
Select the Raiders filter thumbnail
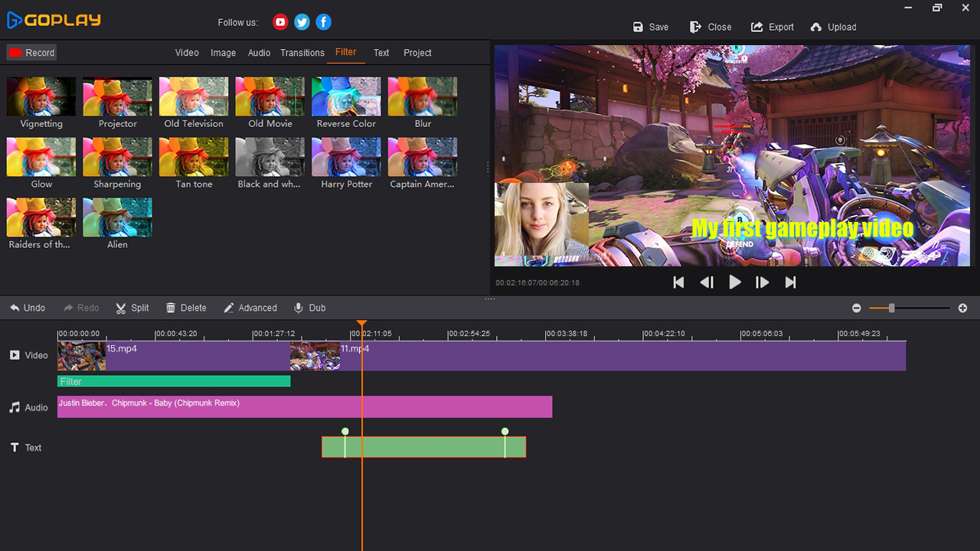(x=41, y=217)
